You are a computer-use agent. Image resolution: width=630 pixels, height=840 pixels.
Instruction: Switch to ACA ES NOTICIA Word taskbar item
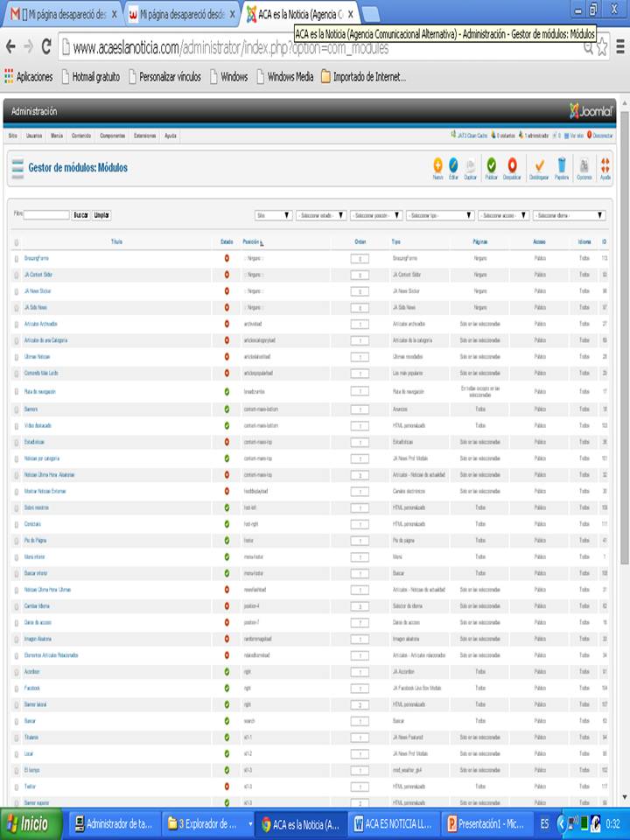[x=393, y=824]
